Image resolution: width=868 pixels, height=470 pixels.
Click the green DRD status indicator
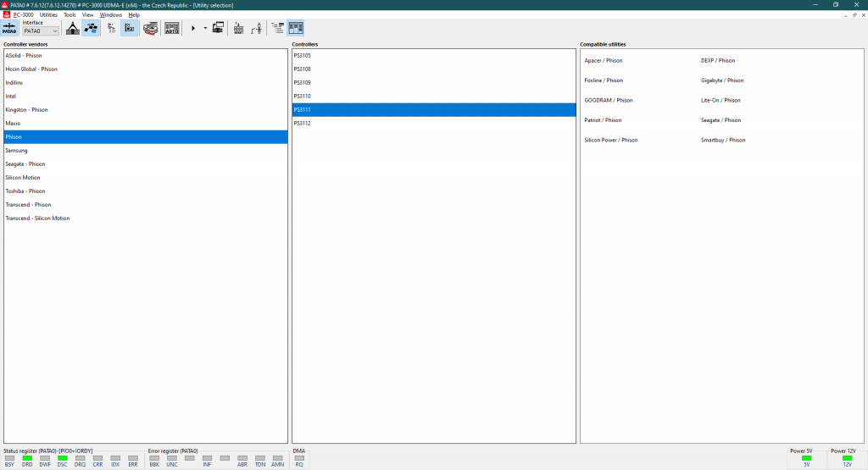point(27,458)
